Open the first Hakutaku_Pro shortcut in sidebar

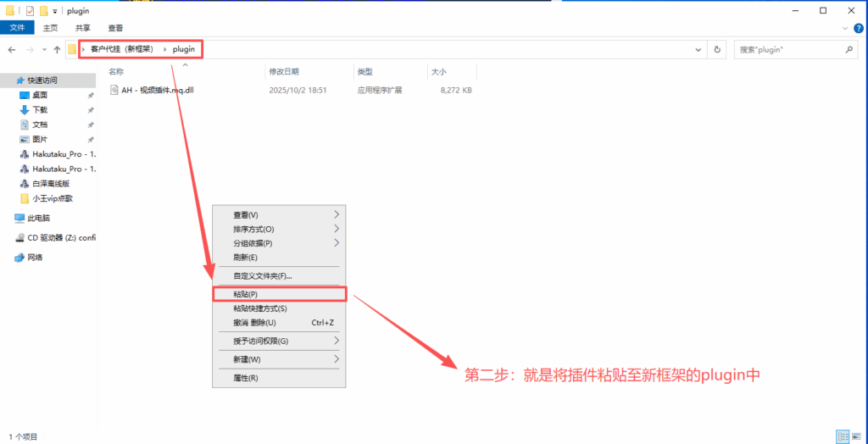(x=58, y=154)
